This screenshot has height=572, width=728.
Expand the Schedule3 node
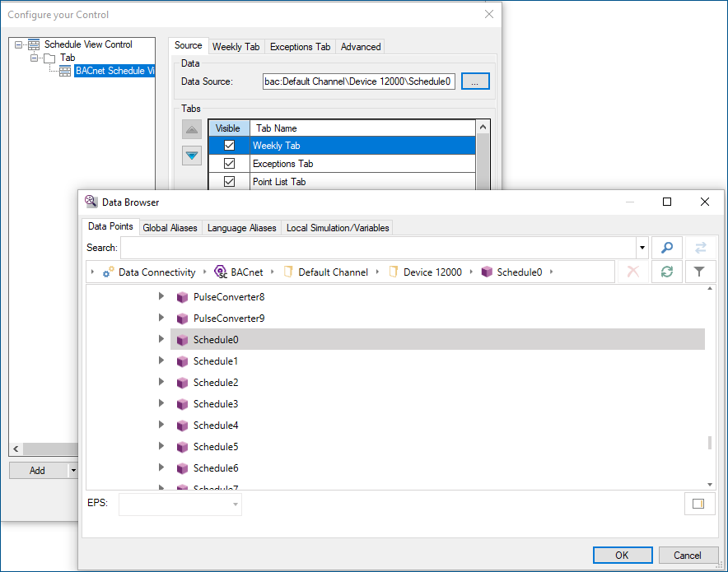(x=161, y=402)
